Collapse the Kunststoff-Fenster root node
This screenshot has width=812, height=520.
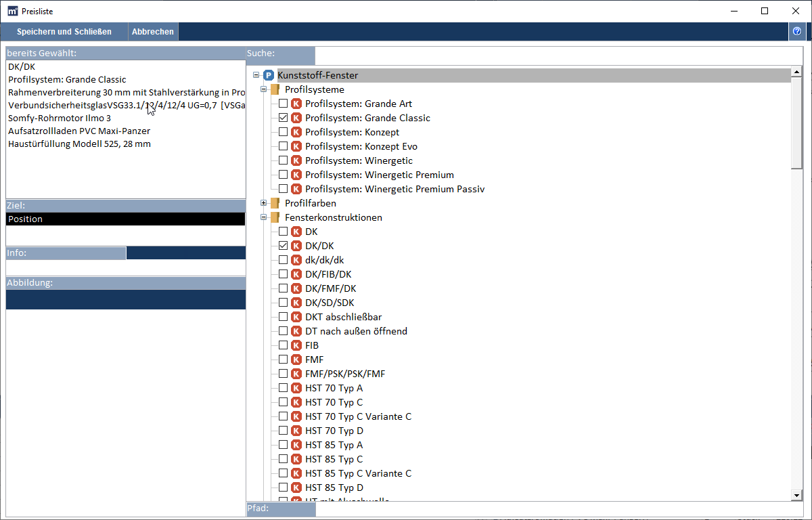(x=256, y=75)
